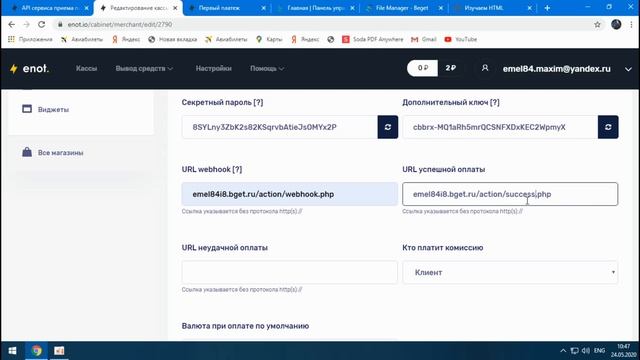
Task: Go forward in browser history
Action: tap(27, 24)
